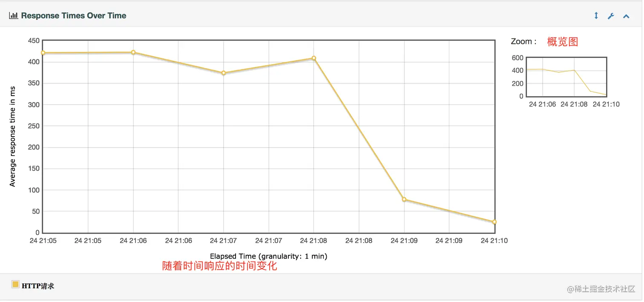Click the data point at 24 21:08

pyautogui.click(x=314, y=58)
